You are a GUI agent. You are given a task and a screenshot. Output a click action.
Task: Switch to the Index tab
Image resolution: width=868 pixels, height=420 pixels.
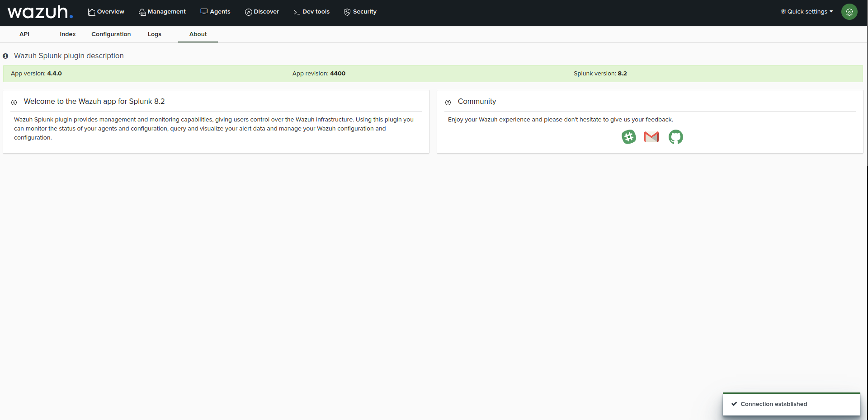click(67, 34)
